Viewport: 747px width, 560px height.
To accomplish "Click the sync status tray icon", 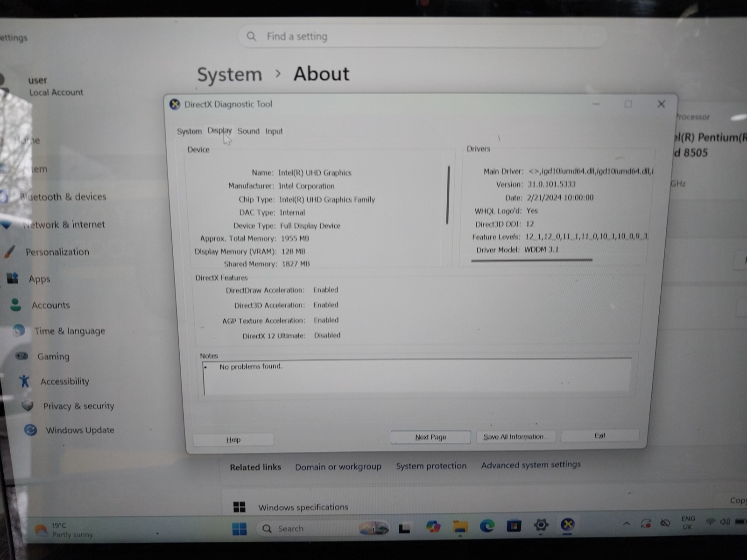I will [x=646, y=523].
